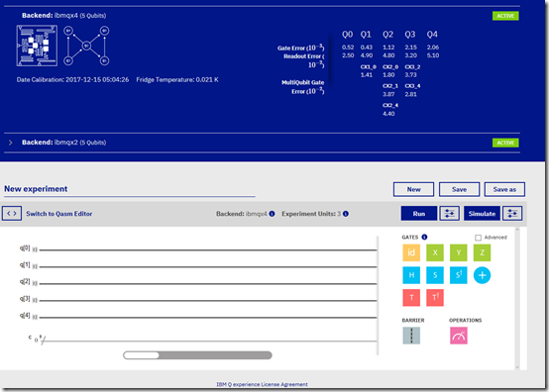Click the composer vertical scrollbar
This screenshot has height=392, width=549.
tap(517, 298)
